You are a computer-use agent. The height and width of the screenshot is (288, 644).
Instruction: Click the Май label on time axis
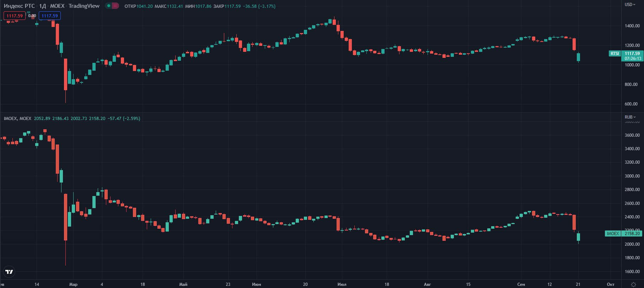[183, 284]
